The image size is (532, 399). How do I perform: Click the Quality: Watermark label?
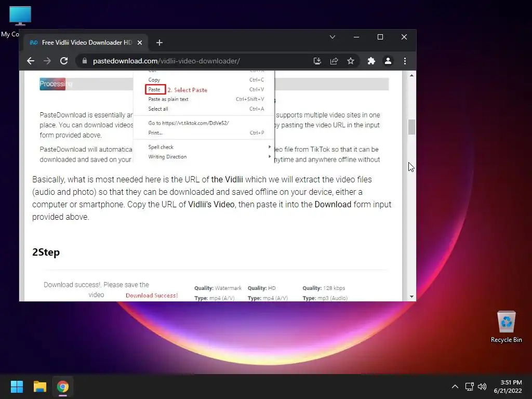(218, 288)
